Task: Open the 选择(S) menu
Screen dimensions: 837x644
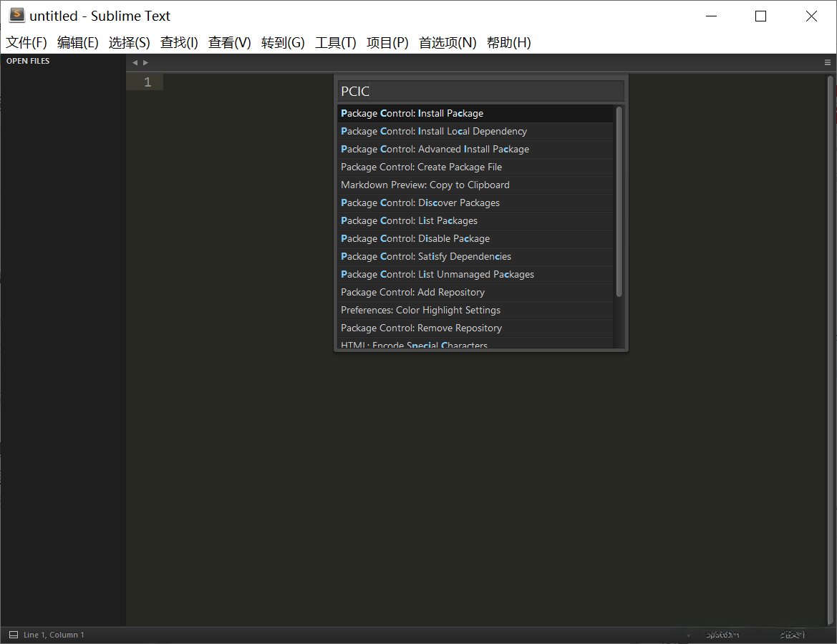Action: coord(129,43)
